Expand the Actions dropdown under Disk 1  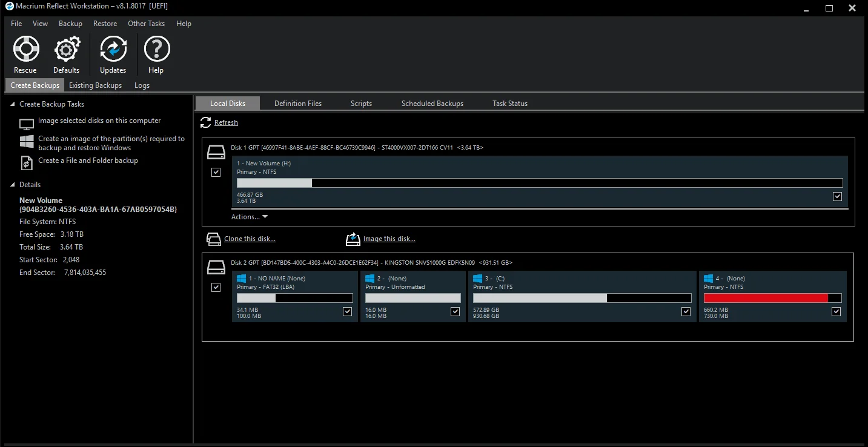point(249,217)
